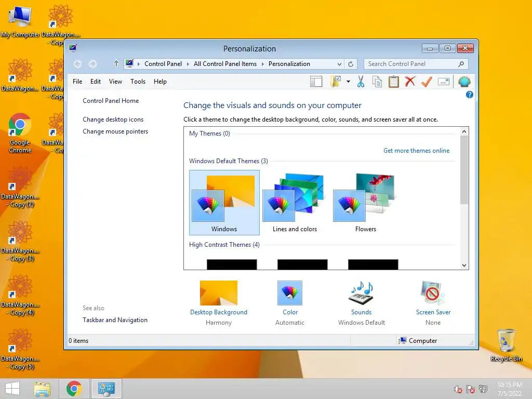Open the folder options dropdown arrow

coord(348,82)
